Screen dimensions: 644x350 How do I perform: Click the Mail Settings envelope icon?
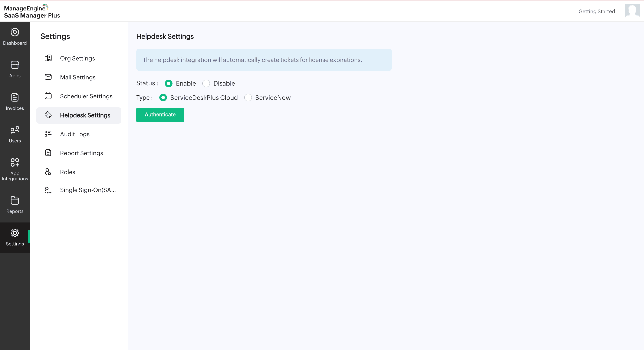point(48,77)
